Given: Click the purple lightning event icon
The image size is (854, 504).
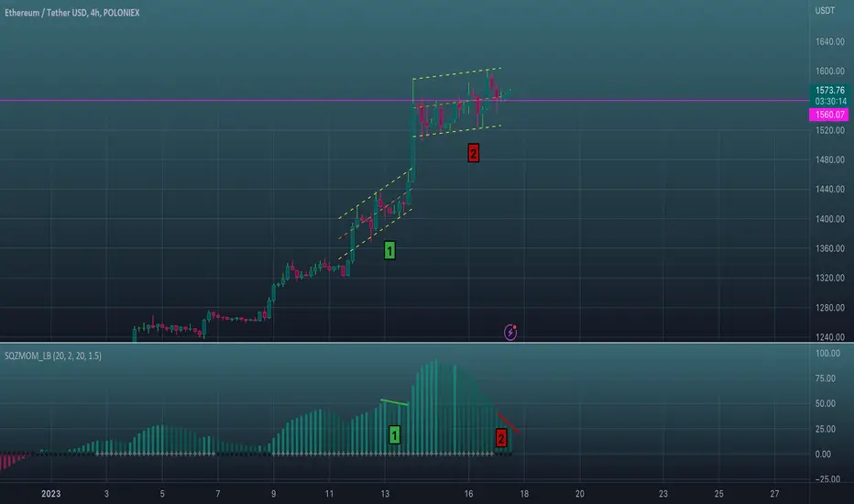Looking at the screenshot, I should pyautogui.click(x=510, y=332).
